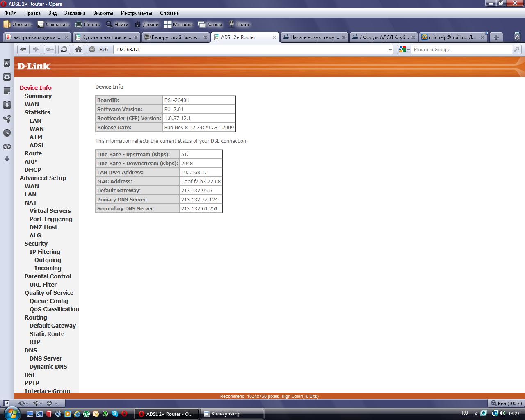Open Summary under Device Info
This screenshot has height=420, width=525.
tap(38, 96)
